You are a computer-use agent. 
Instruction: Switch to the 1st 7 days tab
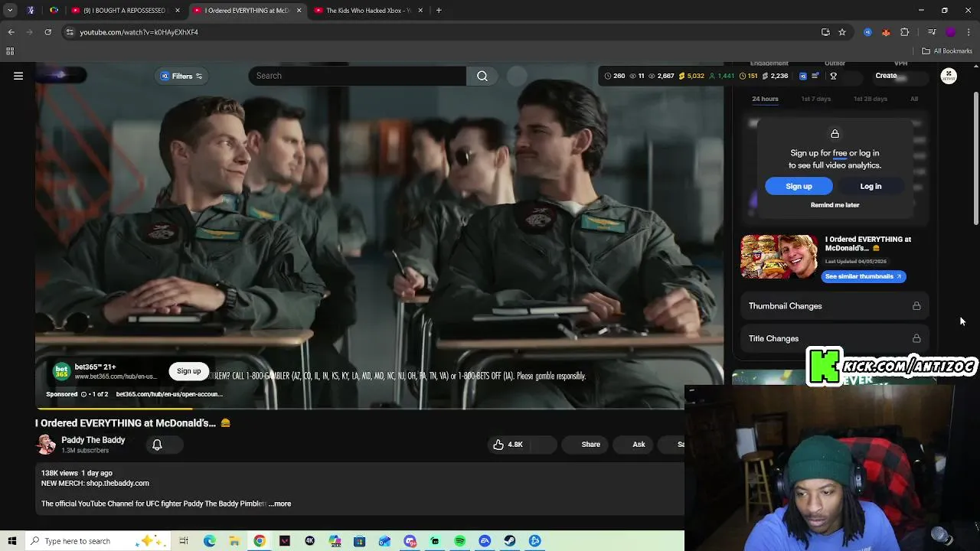point(815,99)
